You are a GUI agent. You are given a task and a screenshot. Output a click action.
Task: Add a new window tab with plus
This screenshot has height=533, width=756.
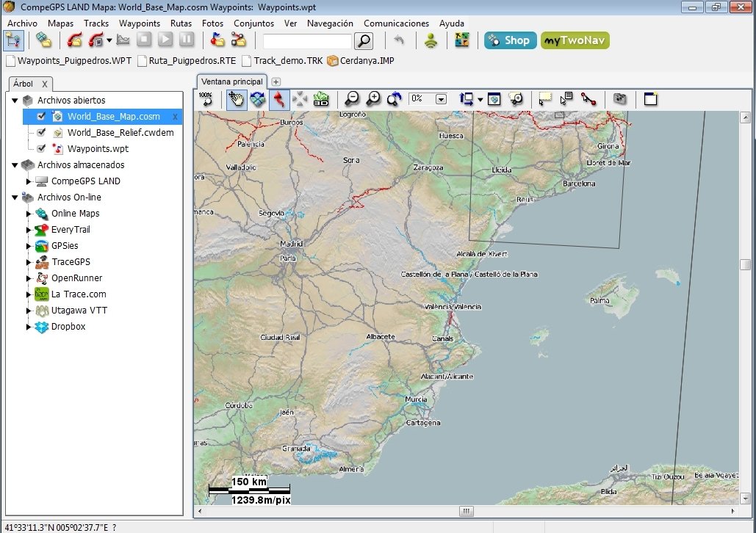point(276,82)
